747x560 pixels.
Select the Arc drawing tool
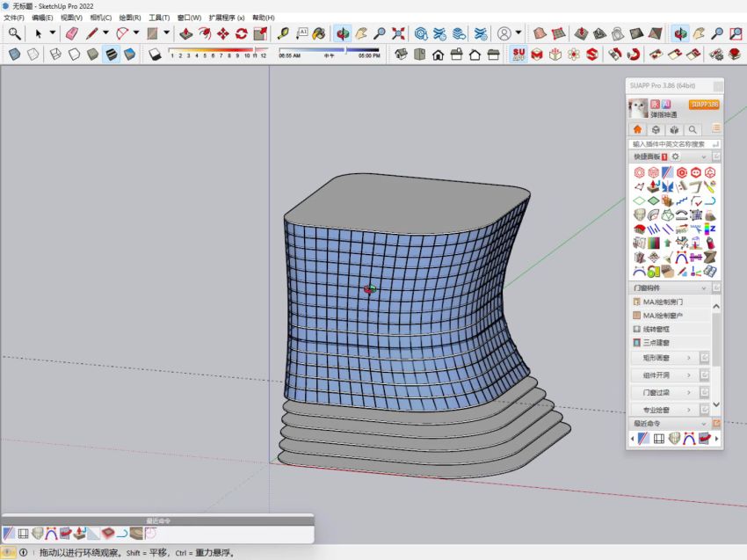pyautogui.click(x=122, y=33)
